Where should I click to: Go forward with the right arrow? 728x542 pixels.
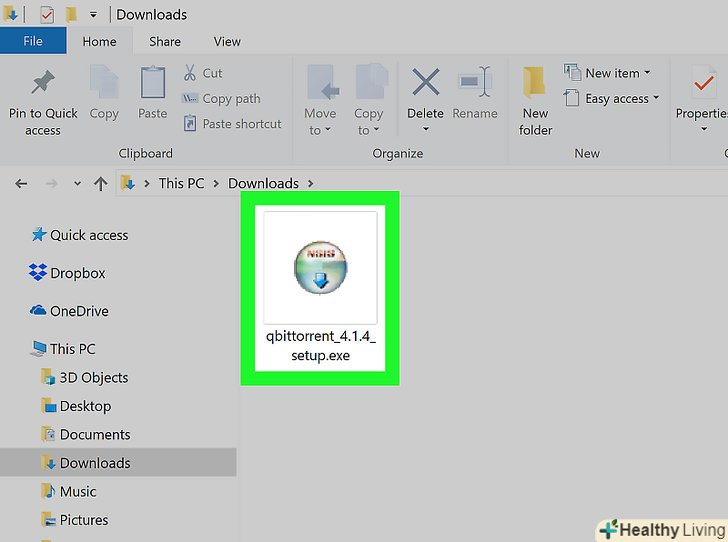[51, 184]
